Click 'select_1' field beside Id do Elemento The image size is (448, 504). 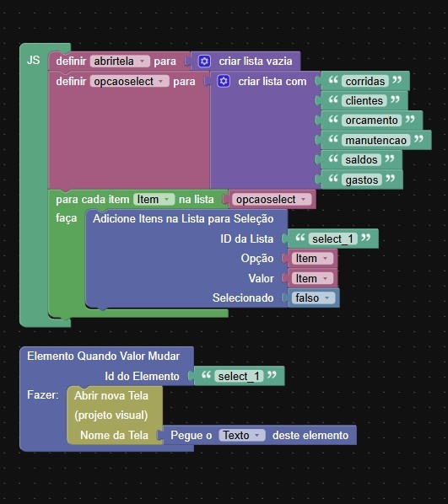[239, 376]
